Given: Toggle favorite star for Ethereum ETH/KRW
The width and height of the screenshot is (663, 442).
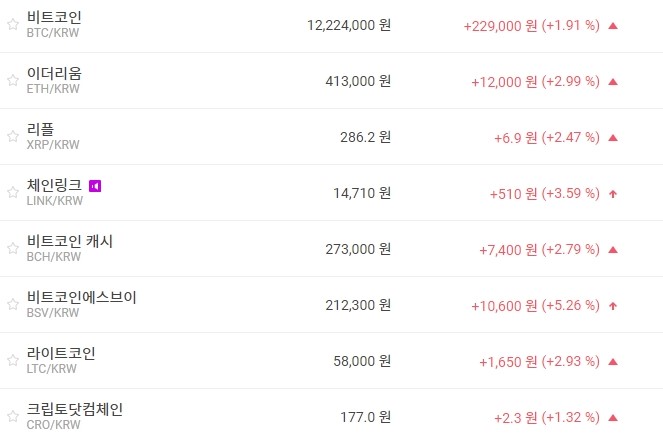Looking at the screenshot, I should [13, 81].
